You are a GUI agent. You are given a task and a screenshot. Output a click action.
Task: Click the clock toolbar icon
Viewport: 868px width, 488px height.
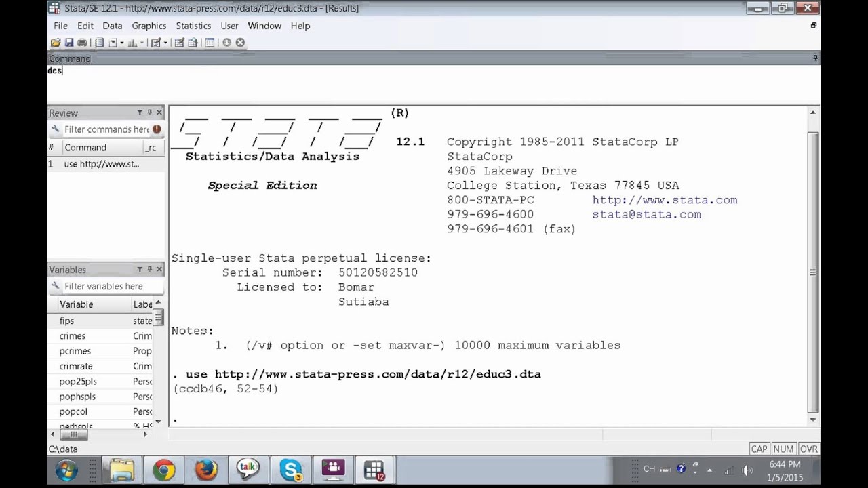click(226, 43)
